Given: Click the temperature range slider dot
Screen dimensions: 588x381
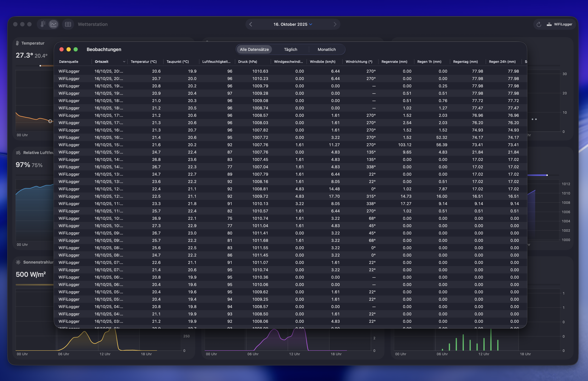Looking at the screenshot, I should click(x=40, y=66).
